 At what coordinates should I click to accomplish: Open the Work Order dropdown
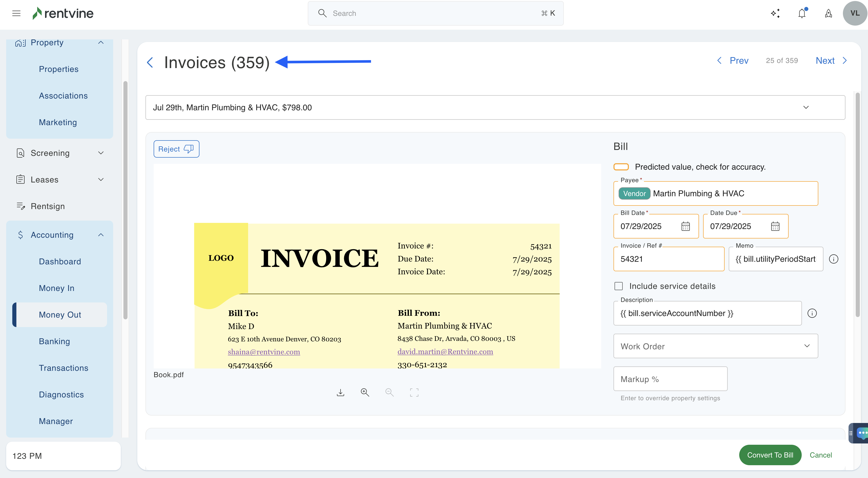click(x=715, y=346)
